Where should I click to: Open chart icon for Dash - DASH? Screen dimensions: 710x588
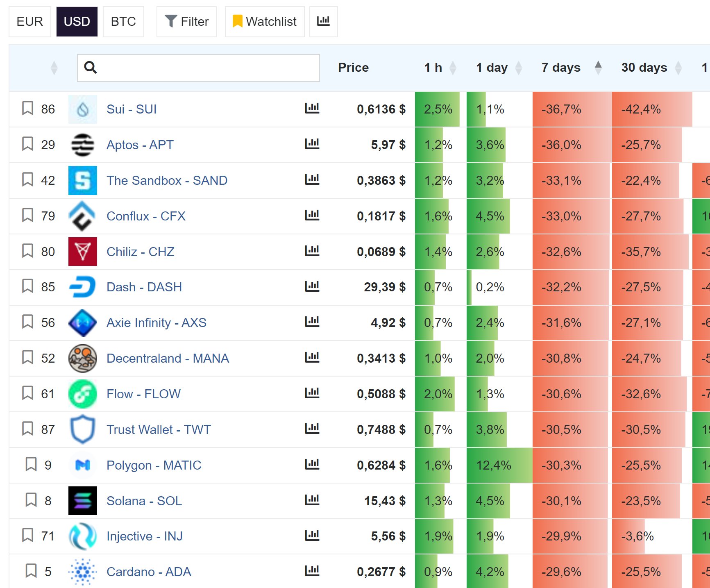point(312,286)
